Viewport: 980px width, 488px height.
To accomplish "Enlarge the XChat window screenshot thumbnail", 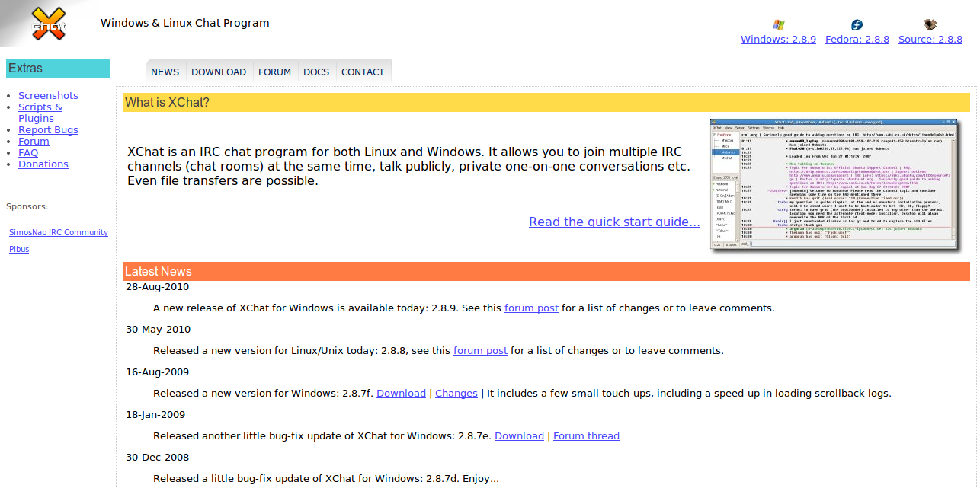I will pyautogui.click(x=835, y=185).
